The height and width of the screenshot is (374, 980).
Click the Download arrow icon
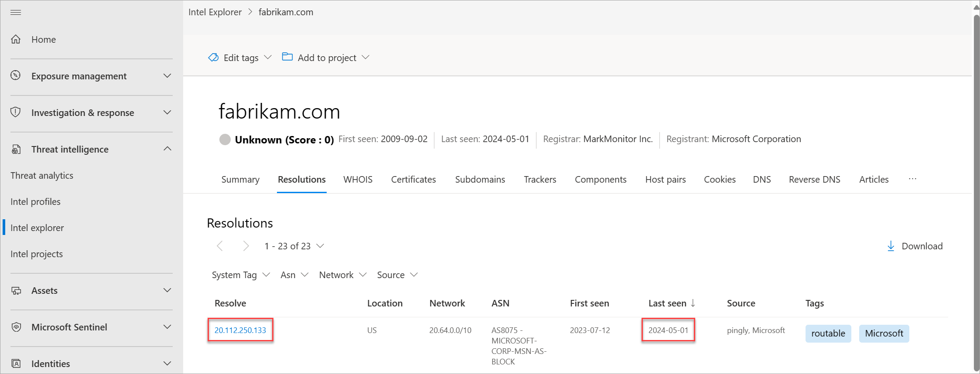click(x=891, y=246)
